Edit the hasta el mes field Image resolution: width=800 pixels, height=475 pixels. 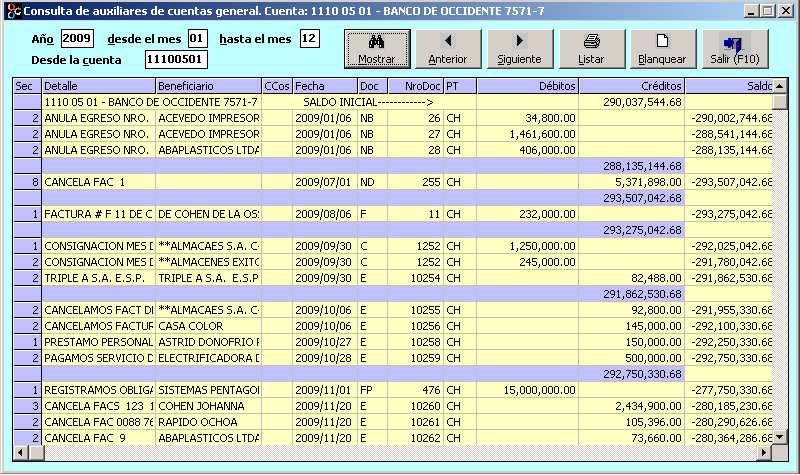309,38
